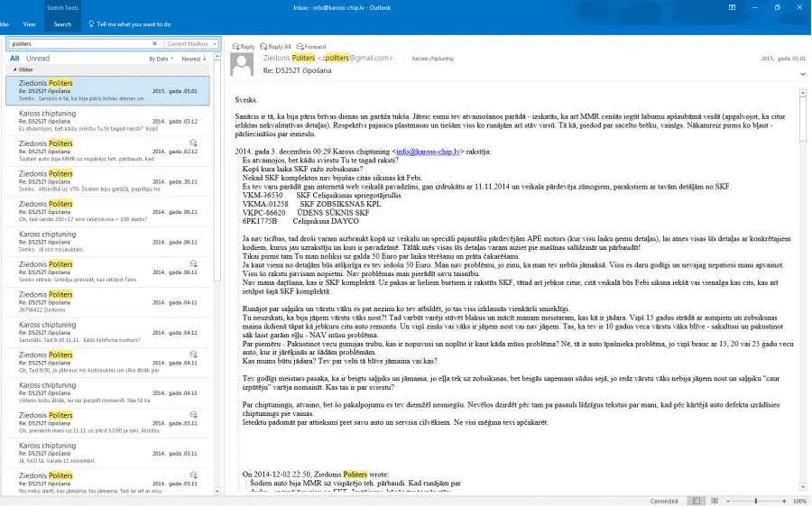Click subject Re: D5252T čipošana in header

297,70
